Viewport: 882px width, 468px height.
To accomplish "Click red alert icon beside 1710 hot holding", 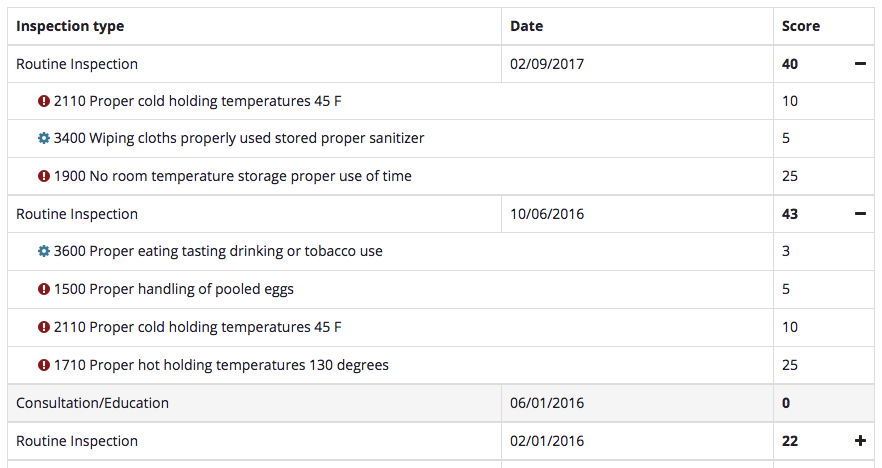I will (x=44, y=365).
